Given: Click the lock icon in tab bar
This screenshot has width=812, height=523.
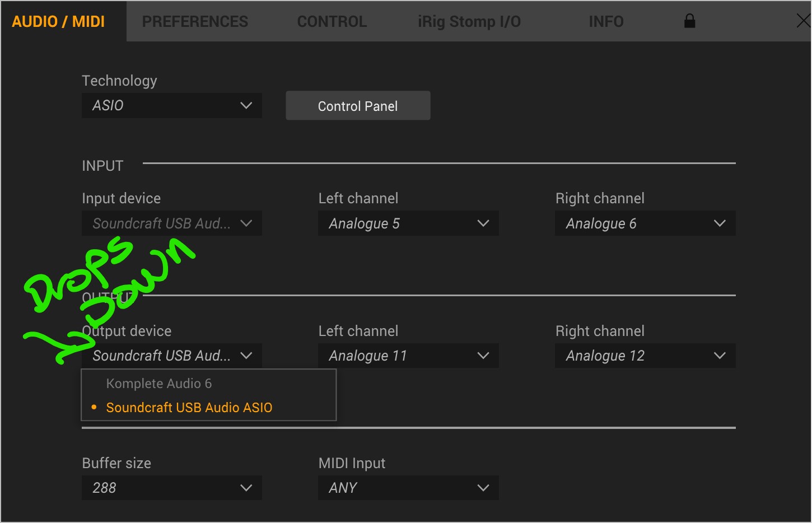Looking at the screenshot, I should click(689, 21).
